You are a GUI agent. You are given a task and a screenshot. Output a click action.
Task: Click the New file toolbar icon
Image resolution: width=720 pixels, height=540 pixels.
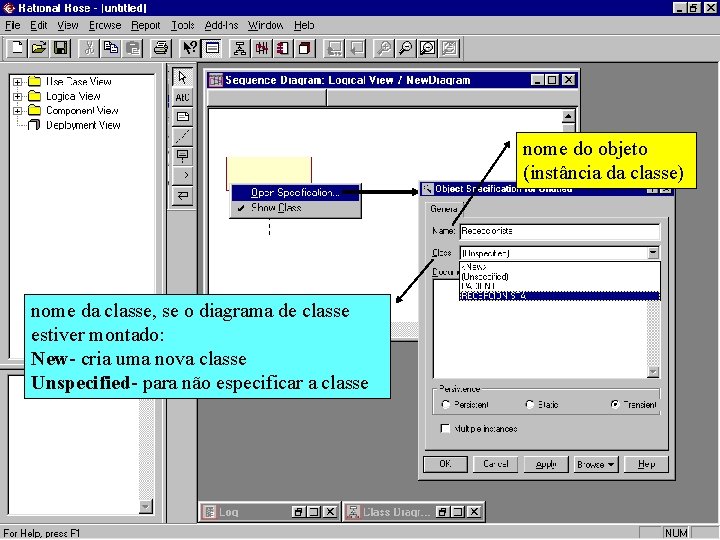(x=17, y=48)
